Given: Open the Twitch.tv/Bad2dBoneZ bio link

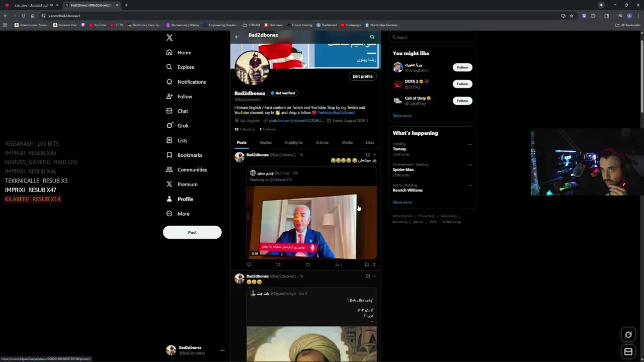Looking at the screenshot, I should (x=336, y=113).
